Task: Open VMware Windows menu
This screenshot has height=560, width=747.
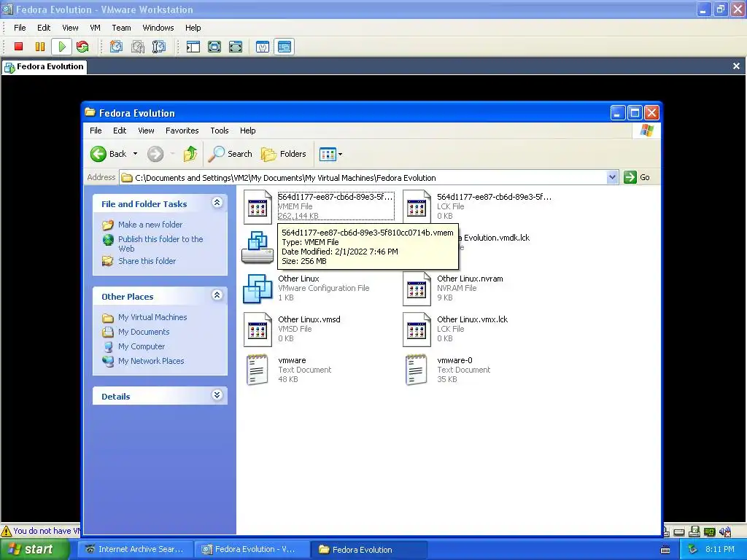Action: point(158,28)
